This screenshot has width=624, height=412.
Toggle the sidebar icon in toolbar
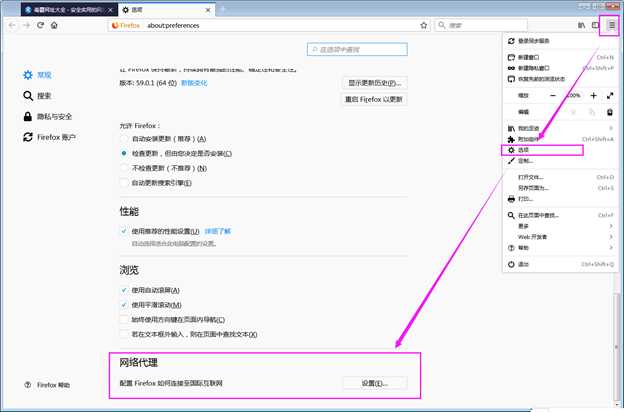coord(595,25)
